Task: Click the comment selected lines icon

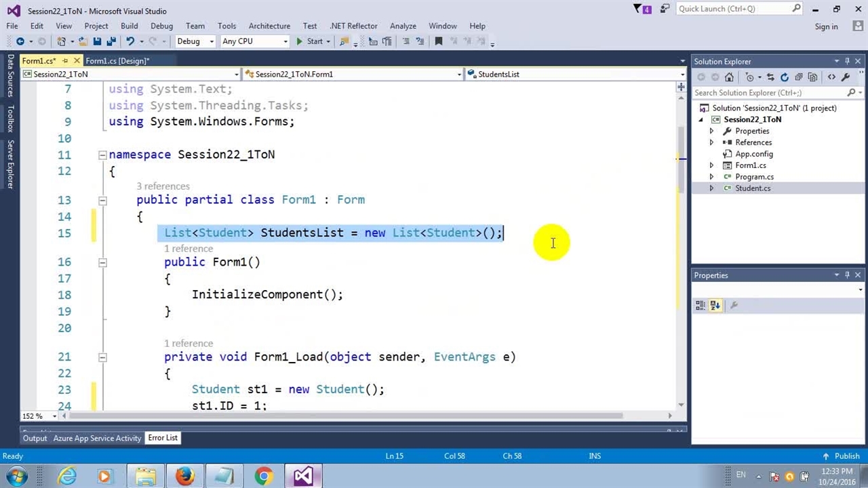Action: pos(406,41)
